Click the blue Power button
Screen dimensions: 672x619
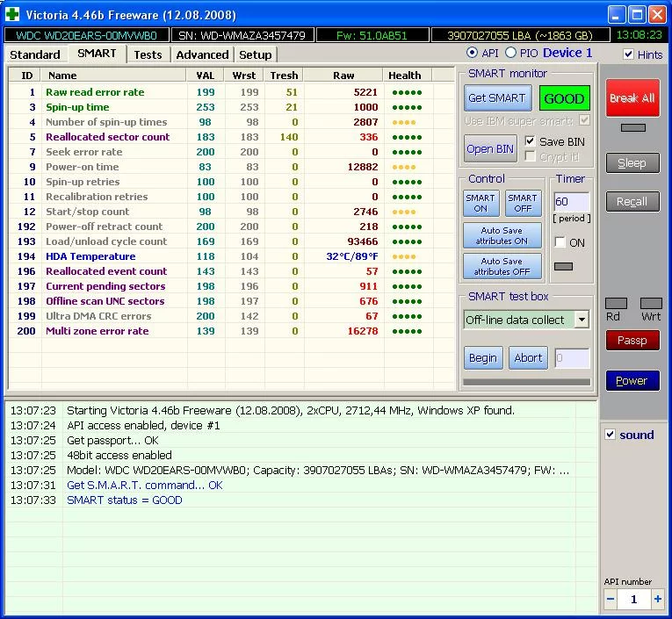632,381
